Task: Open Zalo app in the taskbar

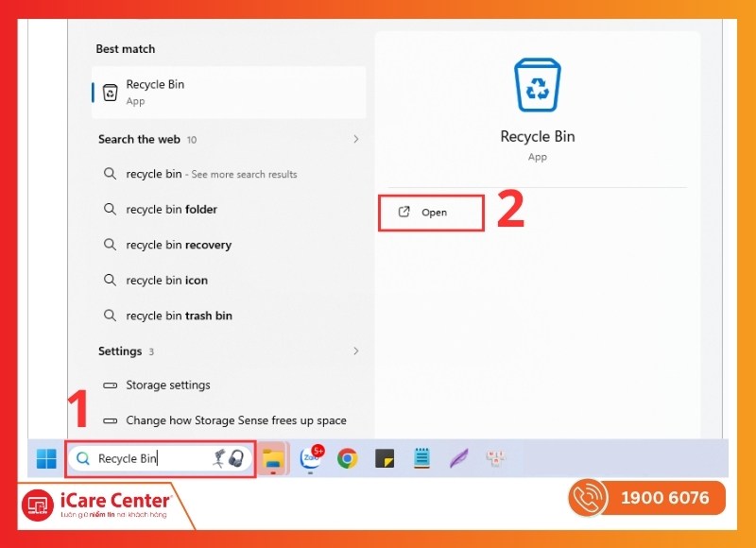Action: [310, 459]
